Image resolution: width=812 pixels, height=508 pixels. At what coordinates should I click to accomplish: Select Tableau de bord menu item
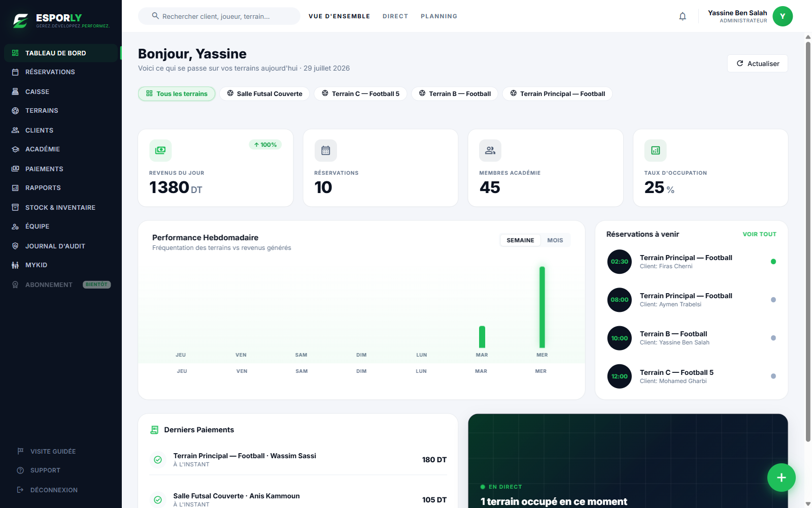(x=61, y=53)
